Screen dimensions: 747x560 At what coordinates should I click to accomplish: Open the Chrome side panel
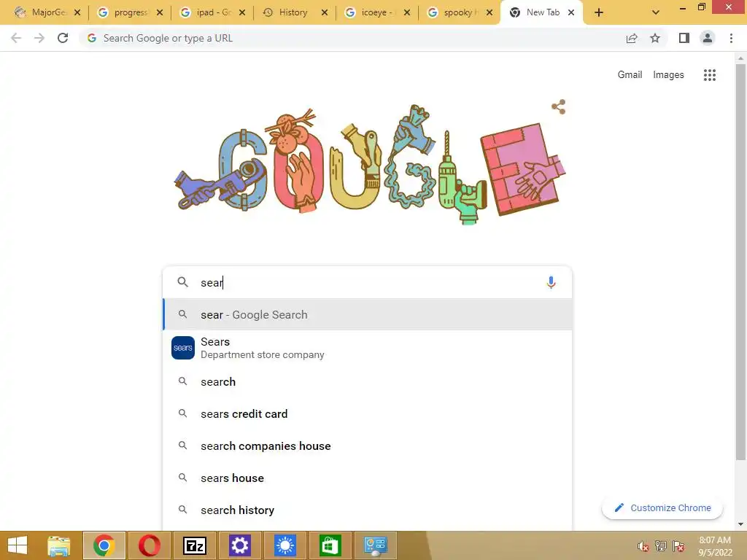[x=684, y=38]
